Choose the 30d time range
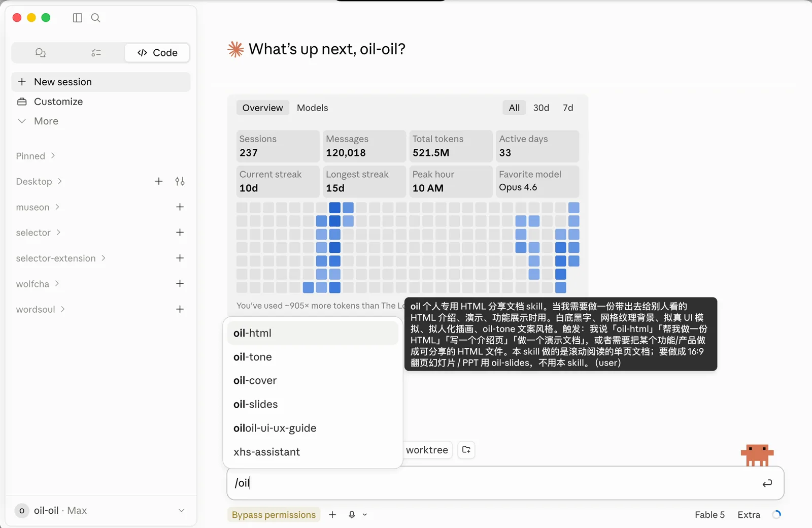This screenshot has height=528, width=812. (x=541, y=108)
